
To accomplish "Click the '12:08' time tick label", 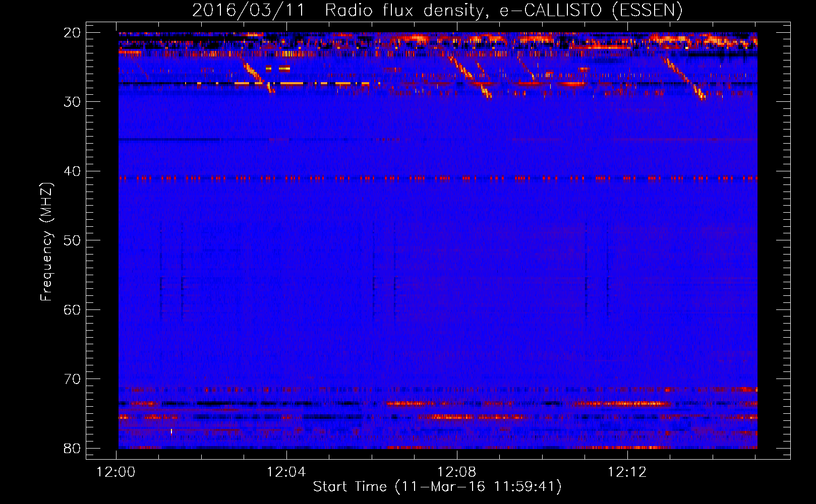I will coord(457,472).
